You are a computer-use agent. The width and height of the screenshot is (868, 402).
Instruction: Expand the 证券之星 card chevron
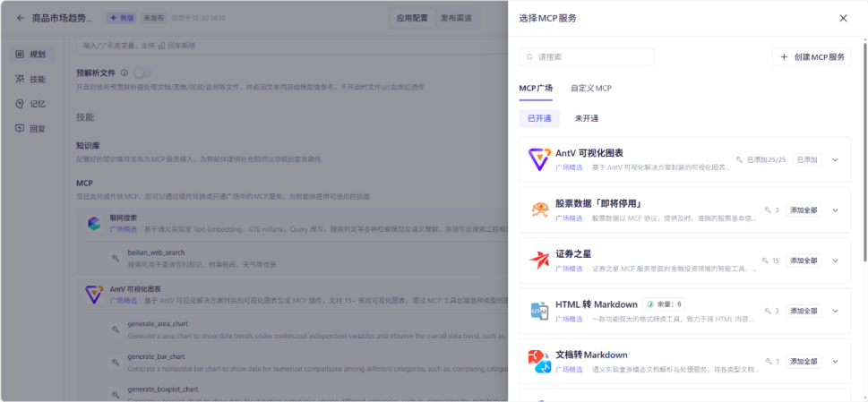[836, 261]
